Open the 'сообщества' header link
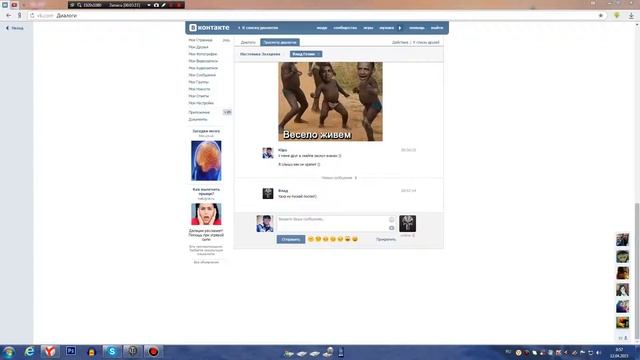 (x=345, y=28)
